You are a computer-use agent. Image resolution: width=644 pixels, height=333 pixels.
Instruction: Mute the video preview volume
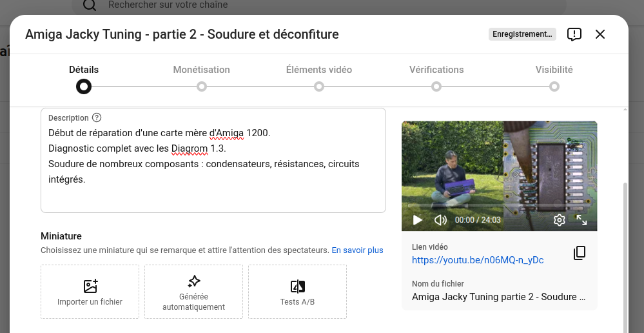tap(440, 220)
